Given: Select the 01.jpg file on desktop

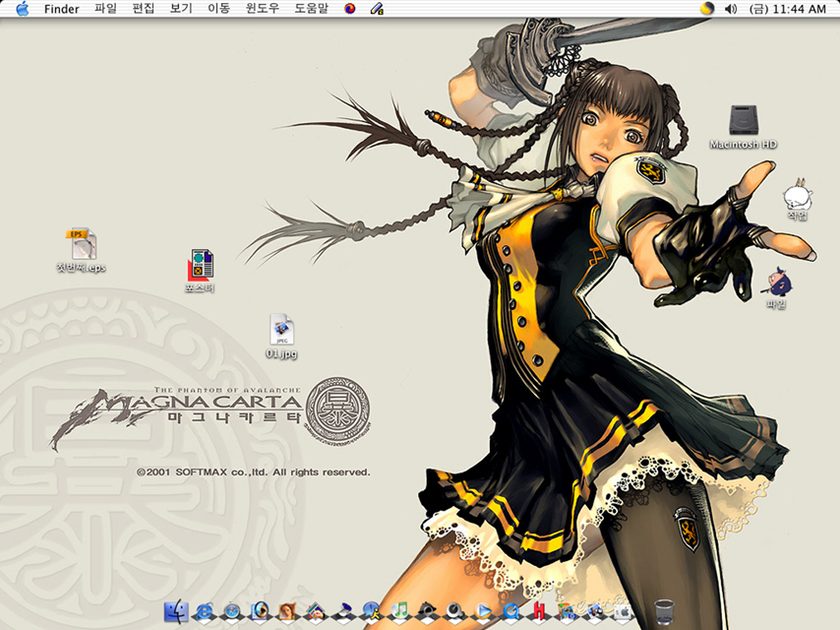Looking at the screenshot, I should 281,329.
